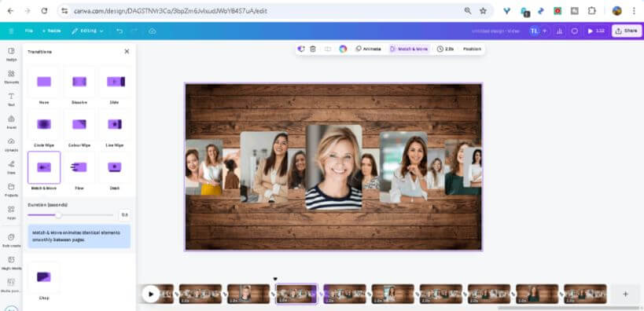Open the Apps panel in sidebar
This screenshot has height=311, width=644.
11,212
